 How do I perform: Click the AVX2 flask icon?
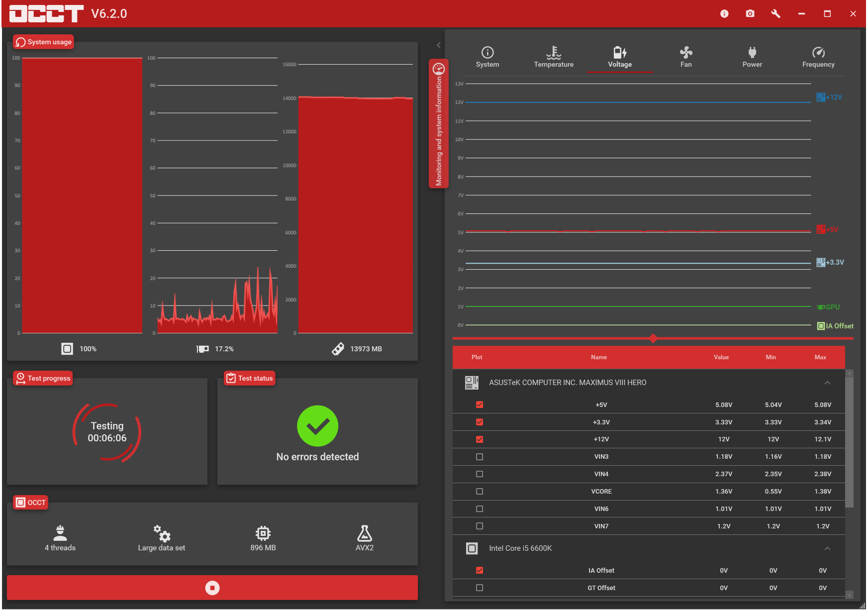pyautogui.click(x=365, y=533)
